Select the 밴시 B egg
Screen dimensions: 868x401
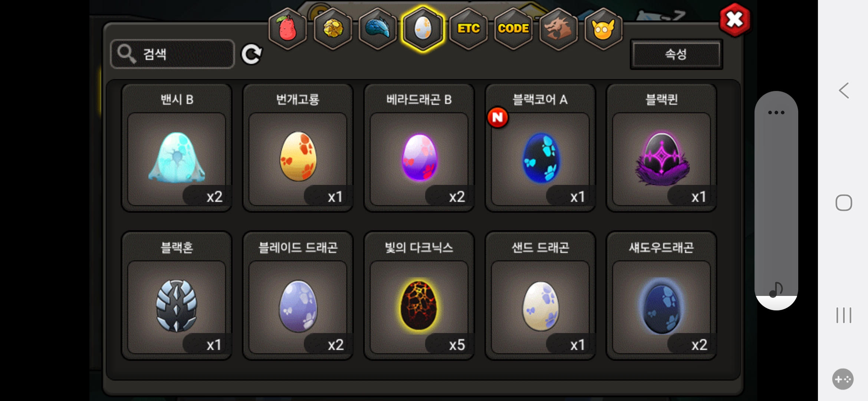coord(177,148)
